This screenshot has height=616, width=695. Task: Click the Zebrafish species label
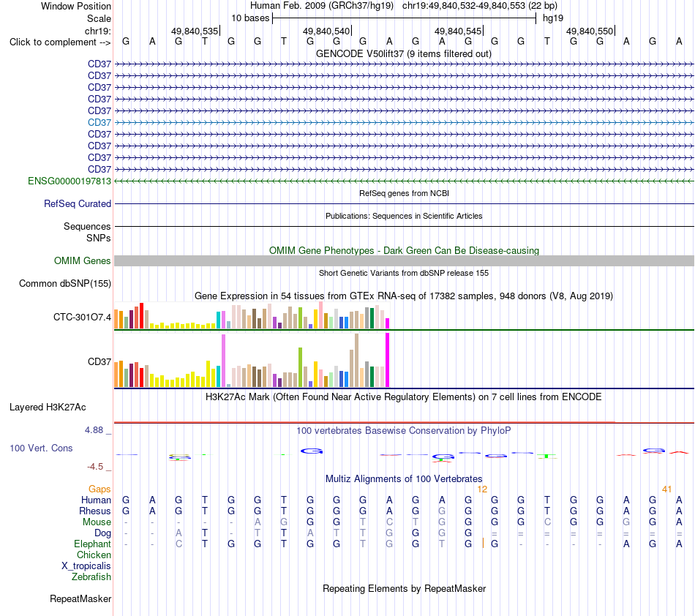[x=91, y=577]
